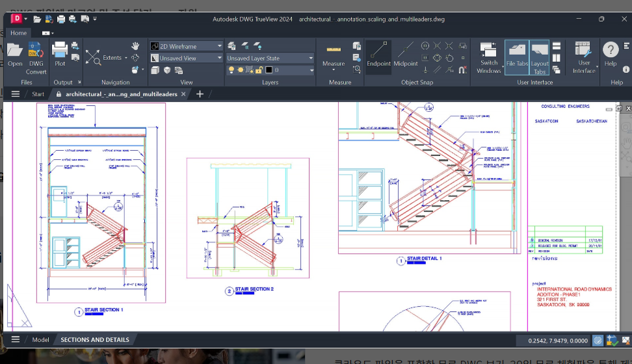The height and width of the screenshot is (364, 632).
Task: Click the Batch Plot icon in quick access toolbar
Action: (73, 19)
